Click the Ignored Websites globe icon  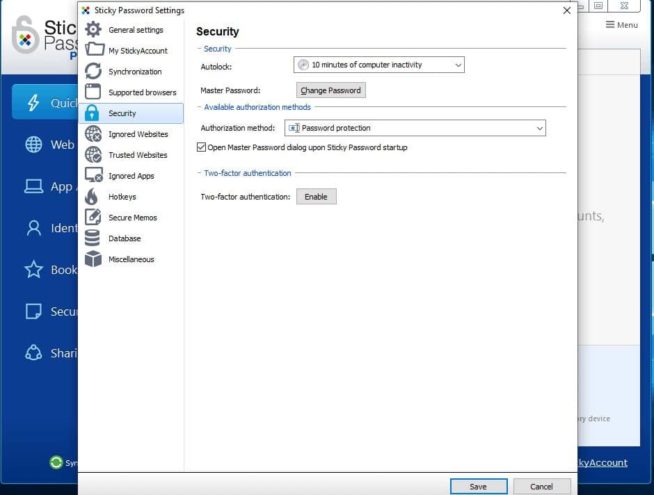click(93, 134)
